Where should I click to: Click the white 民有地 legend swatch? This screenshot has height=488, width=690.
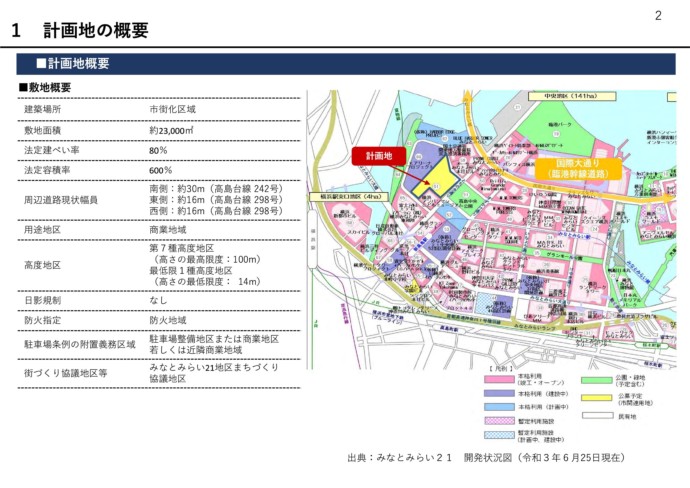598,415
